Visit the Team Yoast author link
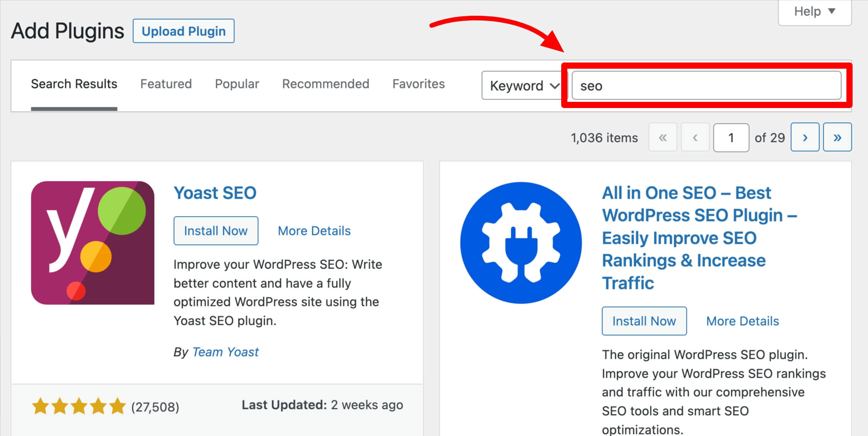Viewport: 868px width, 436px height. point(225,352)
